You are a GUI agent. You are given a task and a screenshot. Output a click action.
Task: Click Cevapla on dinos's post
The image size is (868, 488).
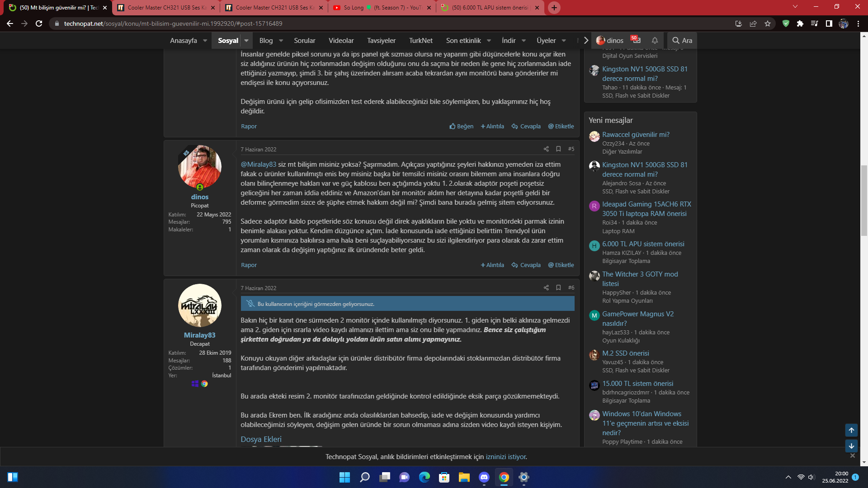tap(526, 265)
